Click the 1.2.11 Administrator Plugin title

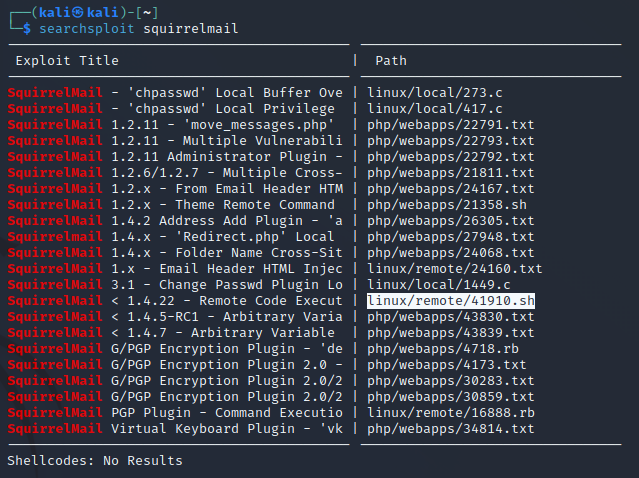[x=175, y=156]
